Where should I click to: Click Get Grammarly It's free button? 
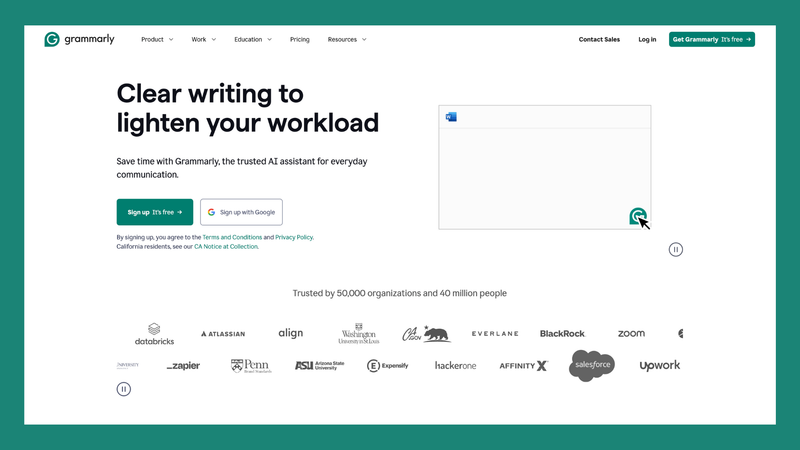coord(712,39)
